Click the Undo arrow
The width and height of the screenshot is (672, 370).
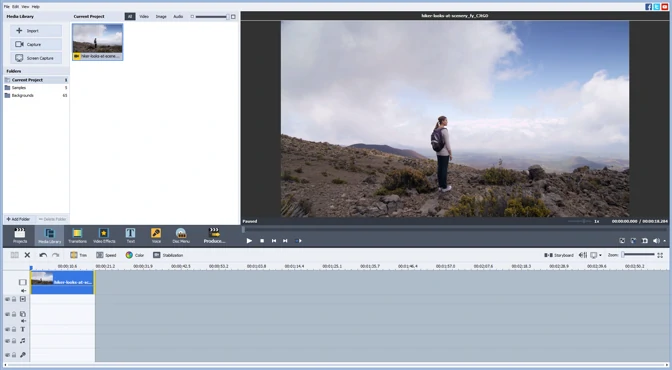(x=43, y=255)
